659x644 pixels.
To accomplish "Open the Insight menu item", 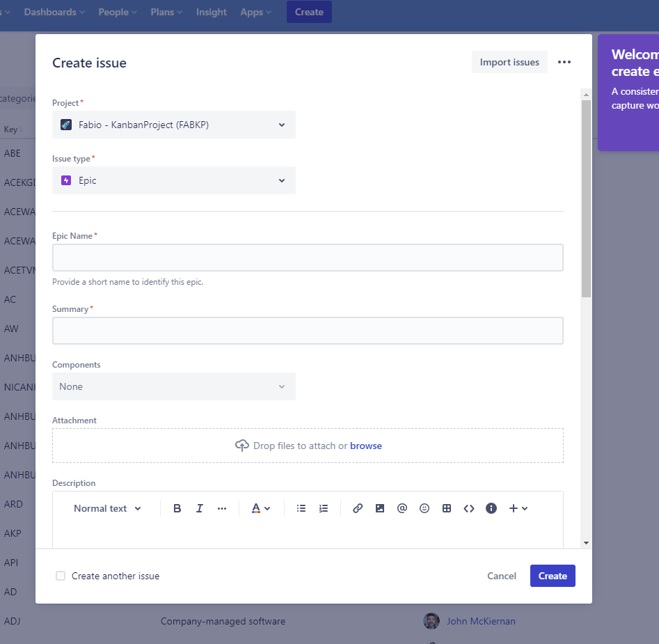I will (212, 13).
